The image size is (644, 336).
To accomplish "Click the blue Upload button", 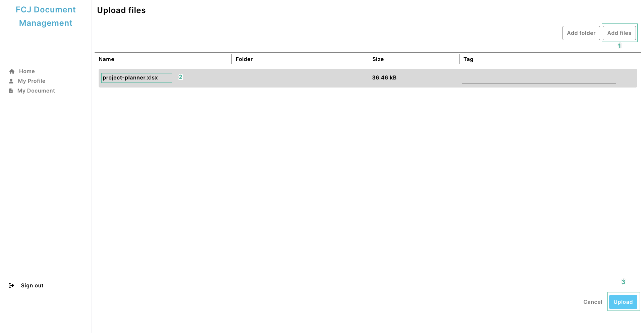I will tap(623, 302).
